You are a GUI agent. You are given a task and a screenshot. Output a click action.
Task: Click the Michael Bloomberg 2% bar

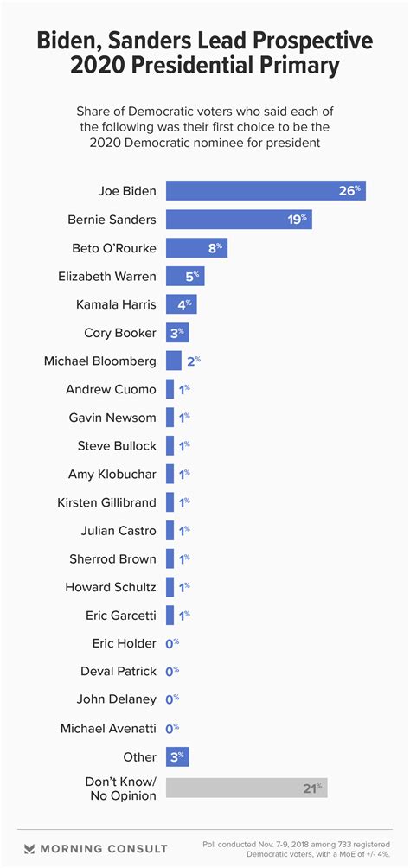[x=174, y=361]
